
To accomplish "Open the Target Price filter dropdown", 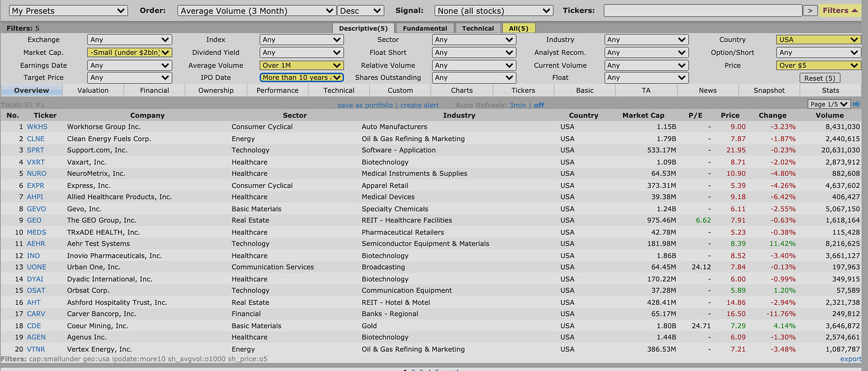I will click(130, 78).
